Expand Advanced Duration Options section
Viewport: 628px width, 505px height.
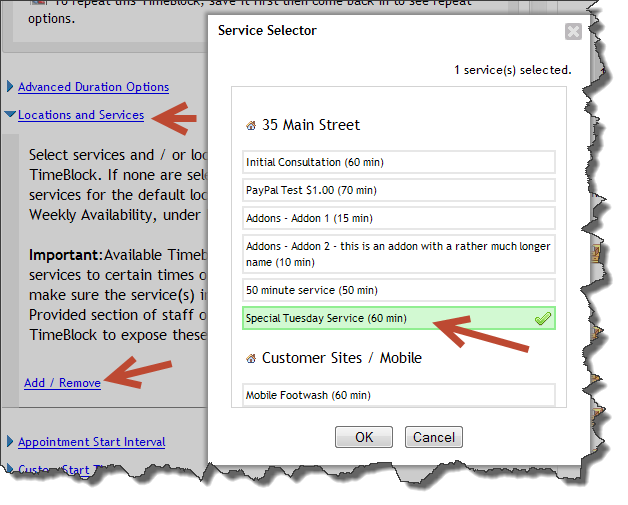(93, 87)
